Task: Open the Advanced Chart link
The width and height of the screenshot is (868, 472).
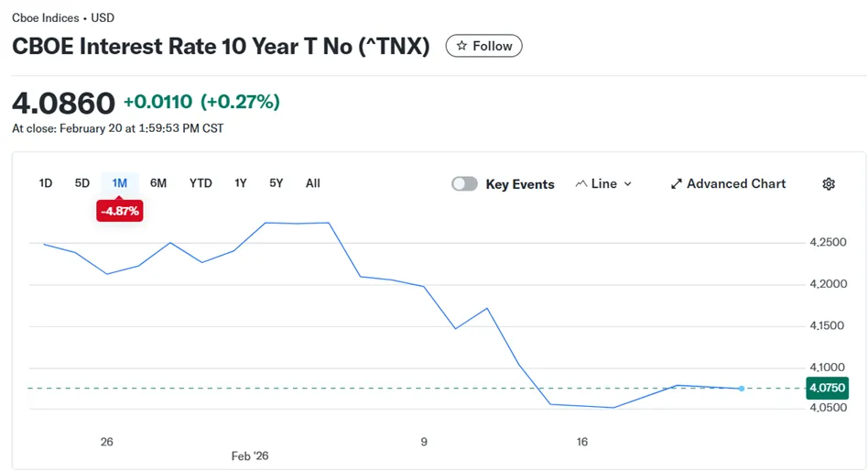Action: [736, 184]
